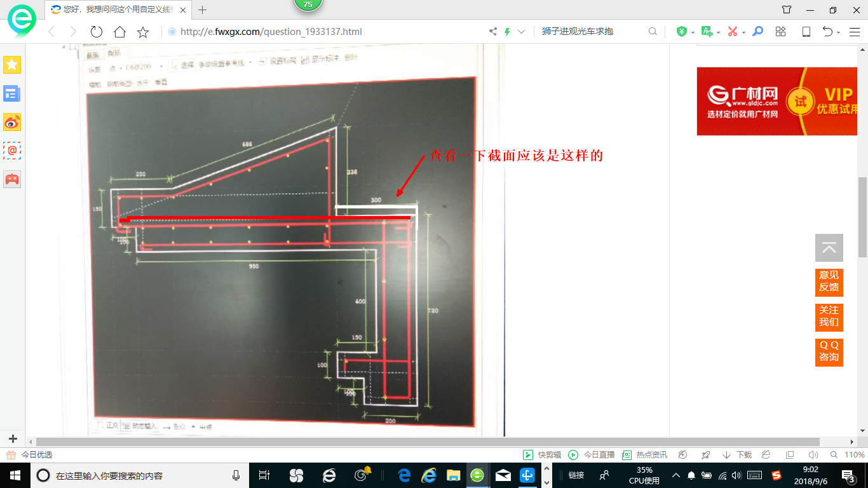Viewport: 868px width, 488px height.
Task: Toggle the lightning speed mode icon
Action: pyautogui.click(x=507, y=31)
